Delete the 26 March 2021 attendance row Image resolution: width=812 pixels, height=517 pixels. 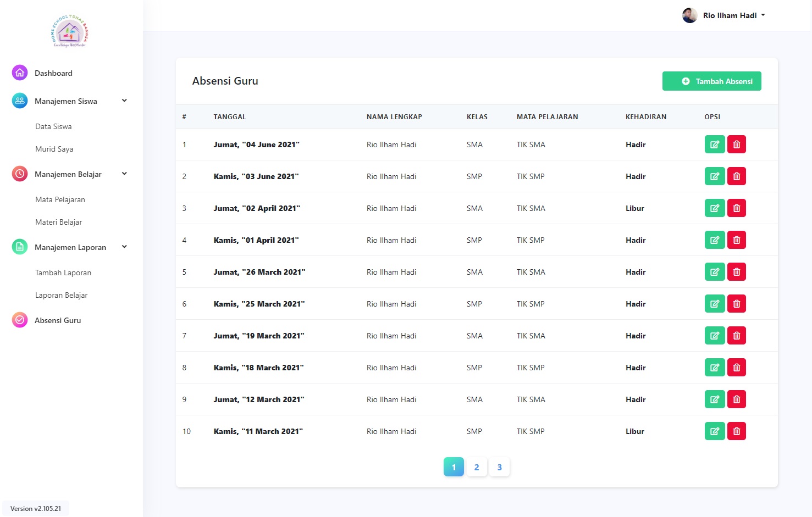[x=737, y=272]
